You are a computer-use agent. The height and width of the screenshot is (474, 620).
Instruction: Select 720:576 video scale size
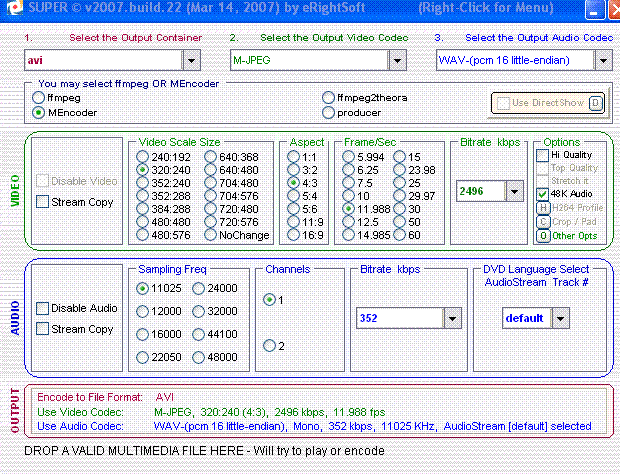pos(210,222)
